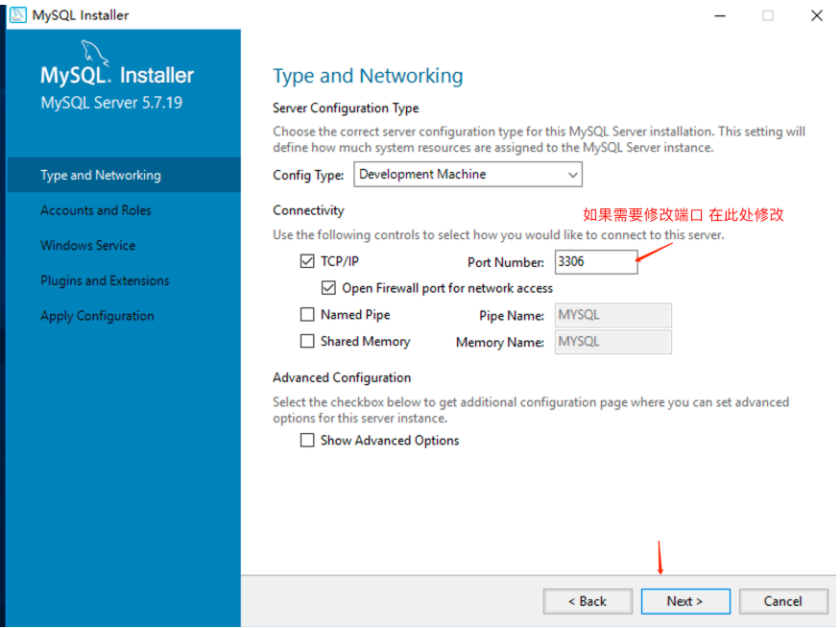Click the MySQL dolphin logo in sidebar
This screenshot has height=628, width=840.
95,54
